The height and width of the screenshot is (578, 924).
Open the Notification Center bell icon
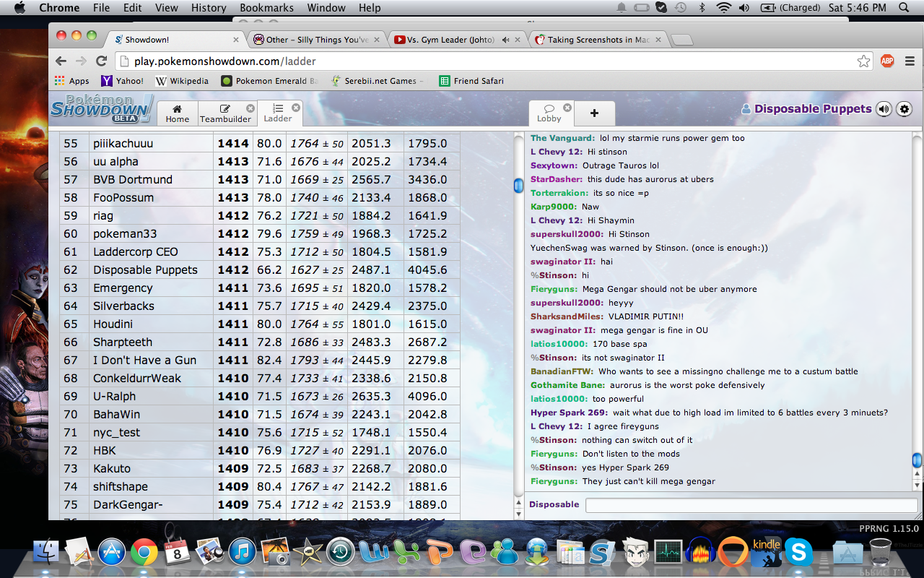(621, 8)
